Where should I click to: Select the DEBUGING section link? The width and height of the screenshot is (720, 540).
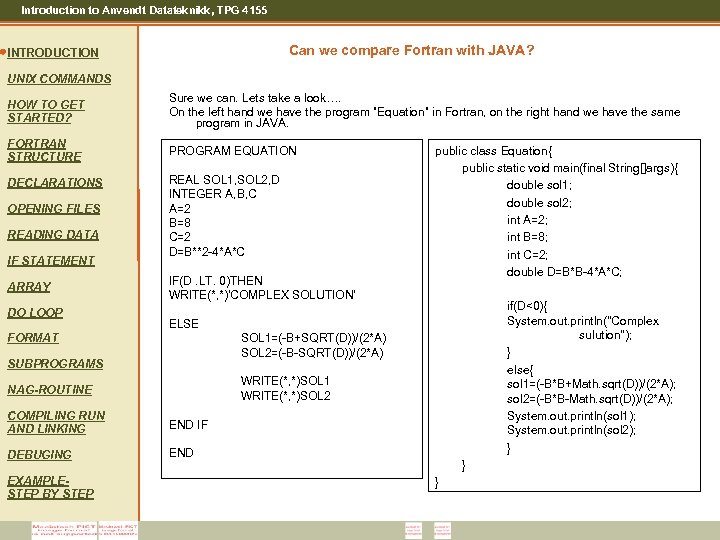point(39,455)
